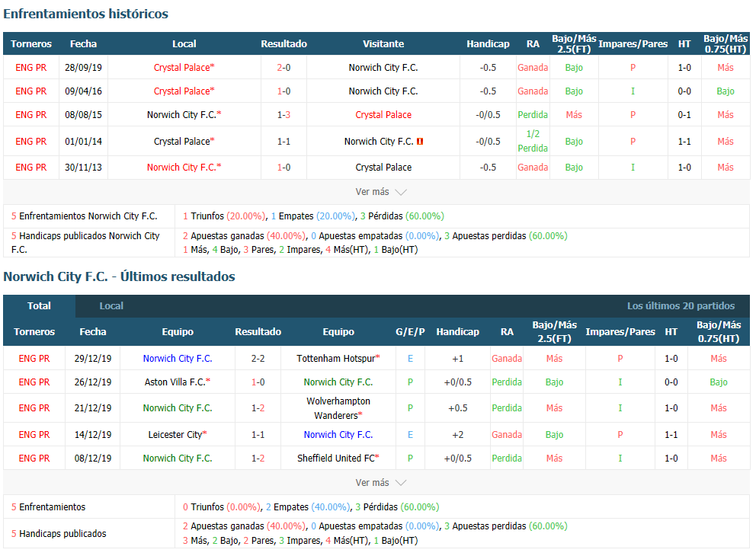Click date 09/04/16 in historical table
The width and height of the screenshot is (756, 556).
tap(83, 91)
